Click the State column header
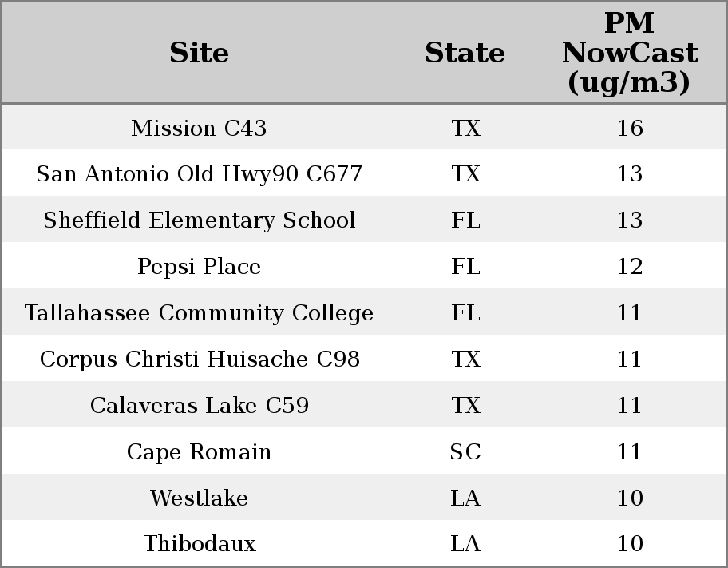This screenshot has height=568, width=728. click(x=465, y=53)
